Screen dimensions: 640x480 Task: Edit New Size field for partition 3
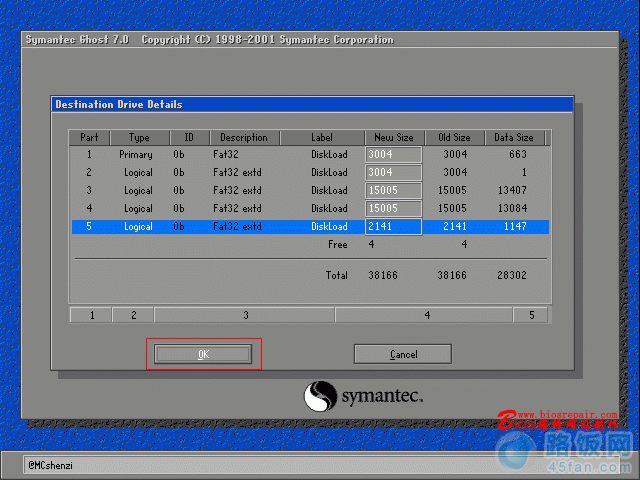393,190
